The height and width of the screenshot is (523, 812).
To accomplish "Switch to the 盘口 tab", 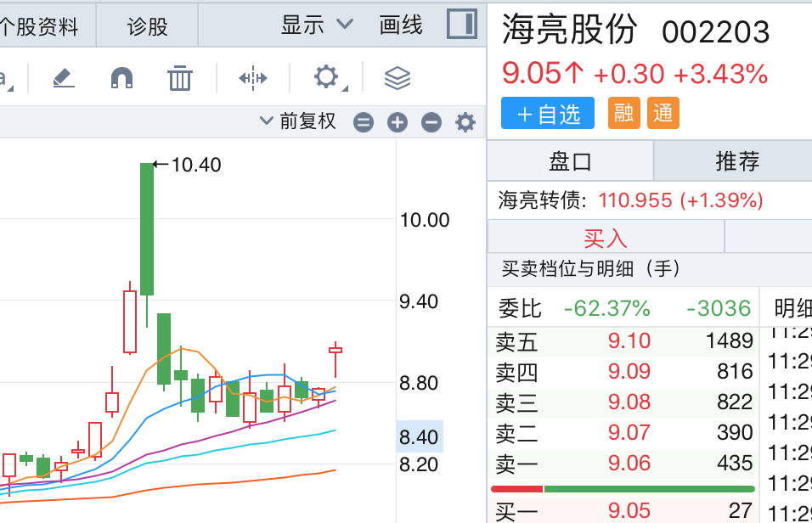I will [x=570, y=161].
